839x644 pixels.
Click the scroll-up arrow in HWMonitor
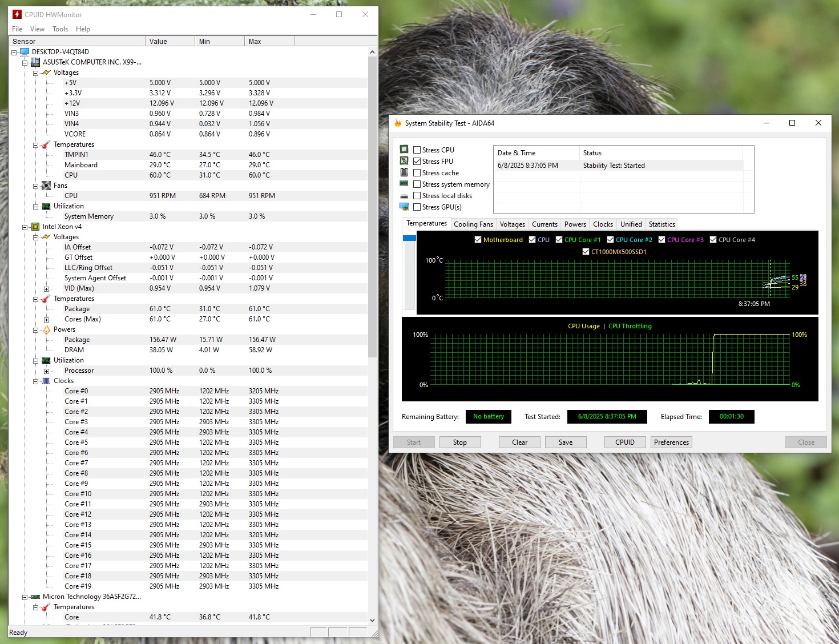click(373, 52)
